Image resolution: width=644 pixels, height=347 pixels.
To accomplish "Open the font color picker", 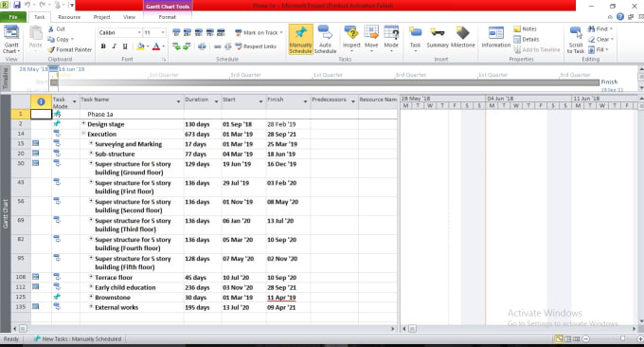I will [x=157, y=46].
